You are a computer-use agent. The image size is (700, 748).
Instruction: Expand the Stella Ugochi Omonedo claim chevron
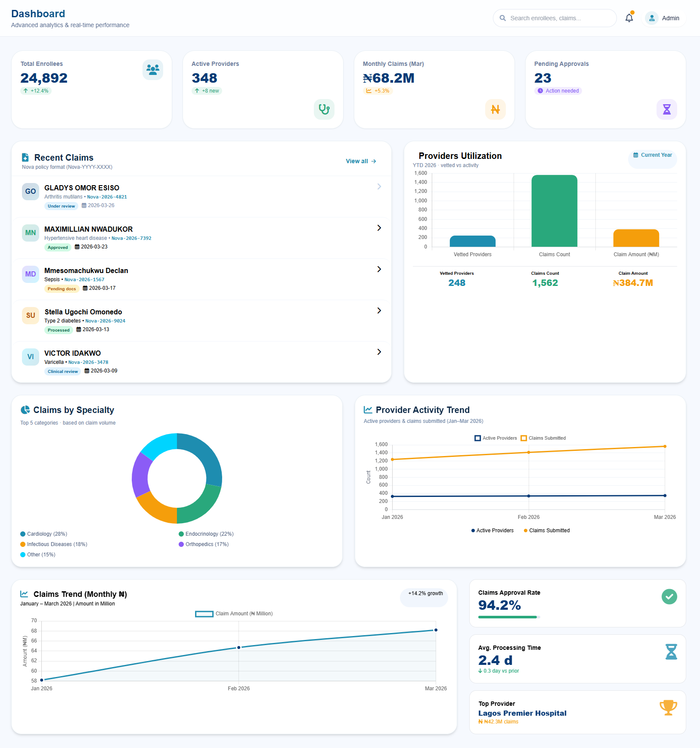(x=379, y=310)
